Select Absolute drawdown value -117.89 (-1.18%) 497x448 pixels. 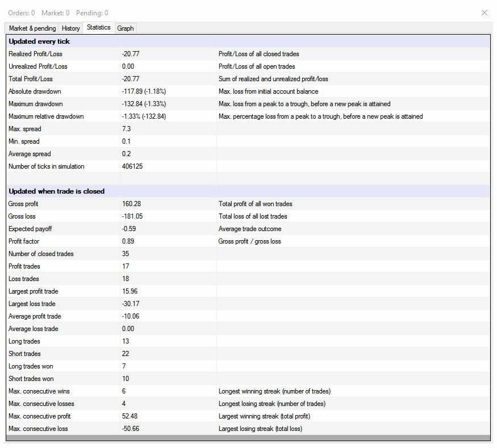[x=144, y=91]
